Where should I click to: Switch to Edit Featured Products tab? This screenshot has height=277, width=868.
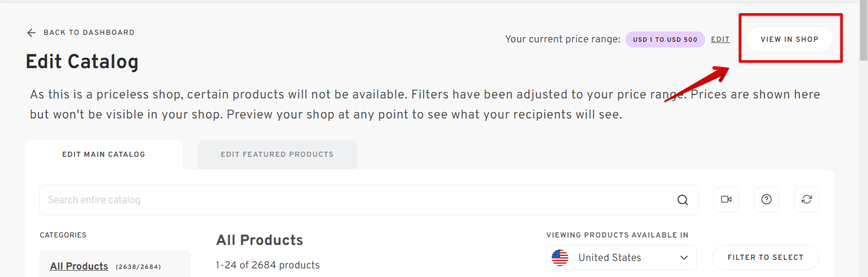point(277,155)
